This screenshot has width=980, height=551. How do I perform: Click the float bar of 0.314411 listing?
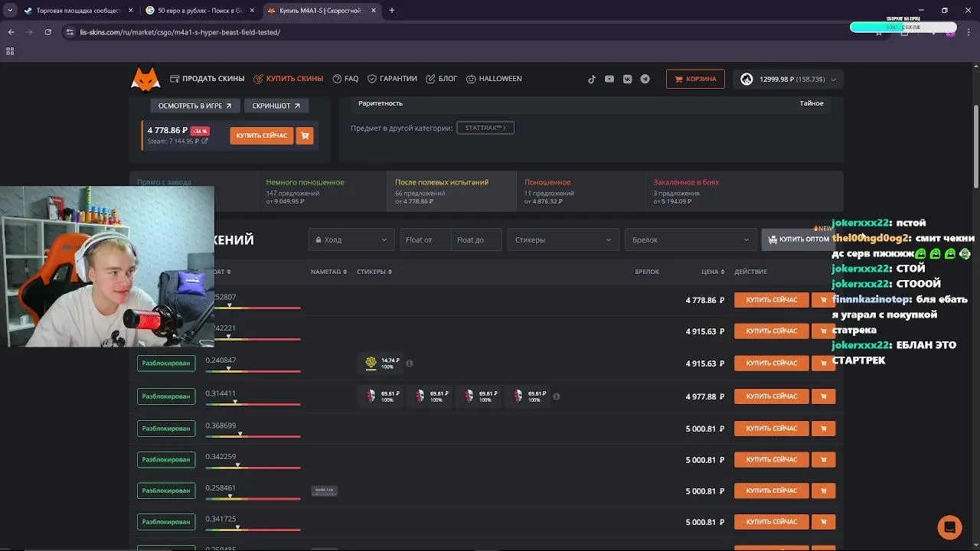tap(253, 403)
